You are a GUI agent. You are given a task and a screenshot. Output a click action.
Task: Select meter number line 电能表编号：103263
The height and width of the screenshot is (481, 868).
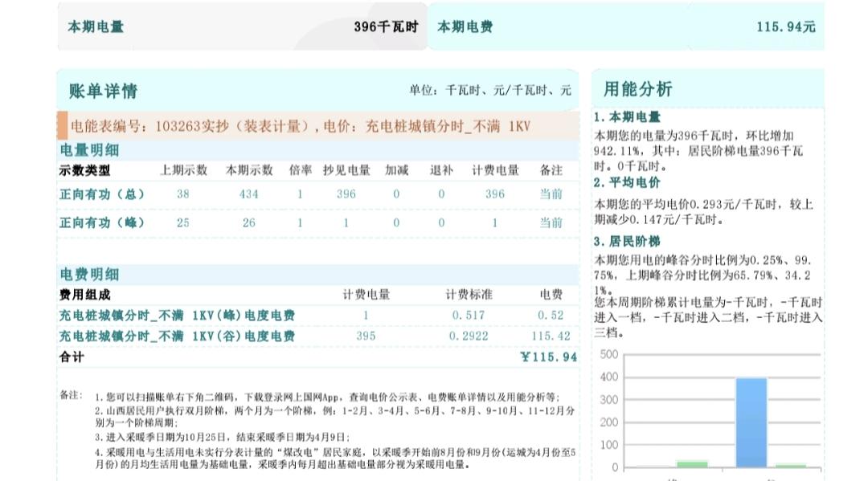tap(300, 126)
